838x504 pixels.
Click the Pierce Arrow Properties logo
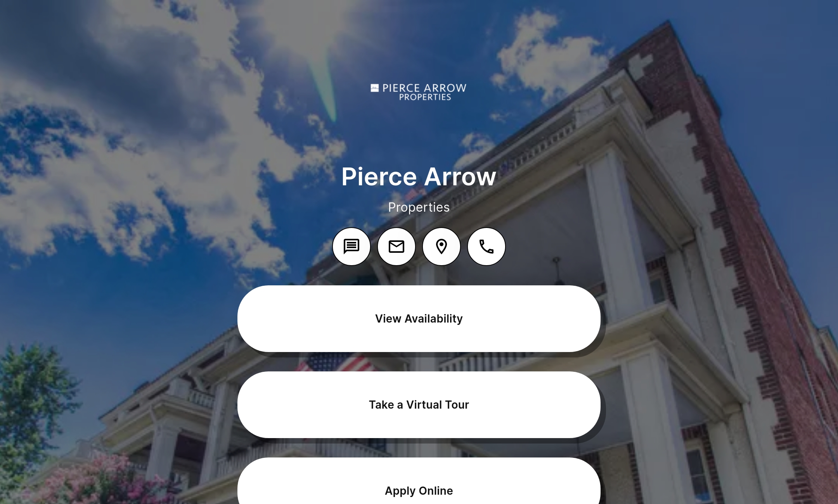pyautogui.click(x=419, y=91)
